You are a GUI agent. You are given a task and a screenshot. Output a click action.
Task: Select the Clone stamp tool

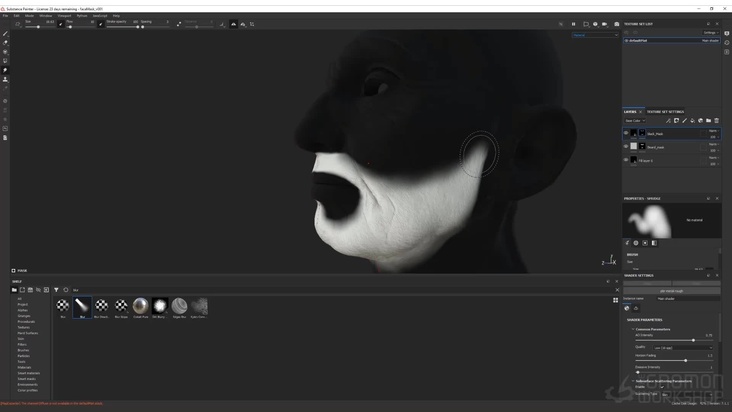click(5, 79)
